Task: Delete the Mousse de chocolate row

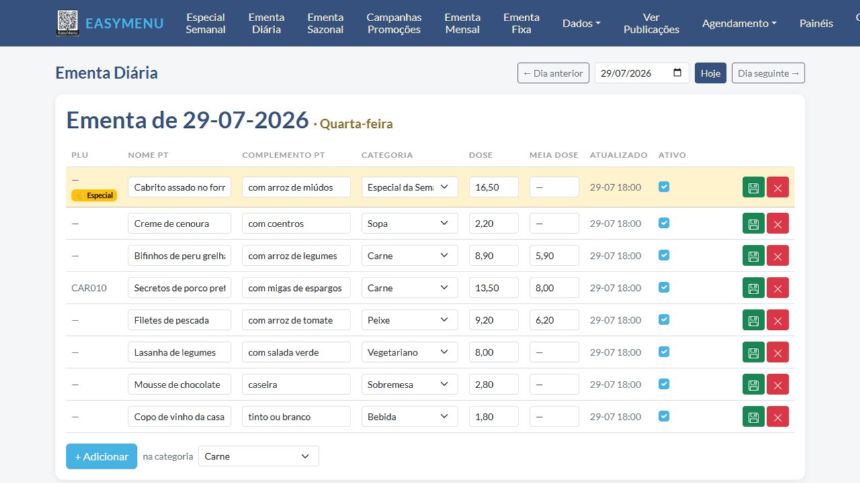Action: coord(777,385)
